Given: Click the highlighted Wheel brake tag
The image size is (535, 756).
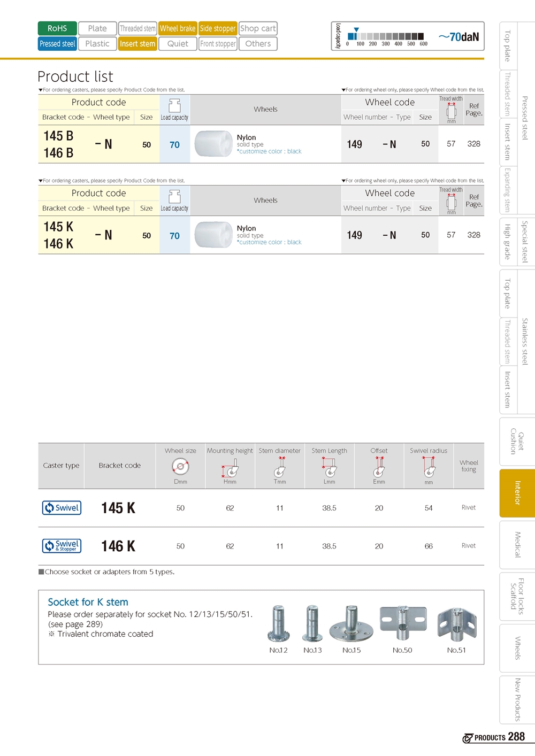Looking at the screenshot, I should (178, 28).
